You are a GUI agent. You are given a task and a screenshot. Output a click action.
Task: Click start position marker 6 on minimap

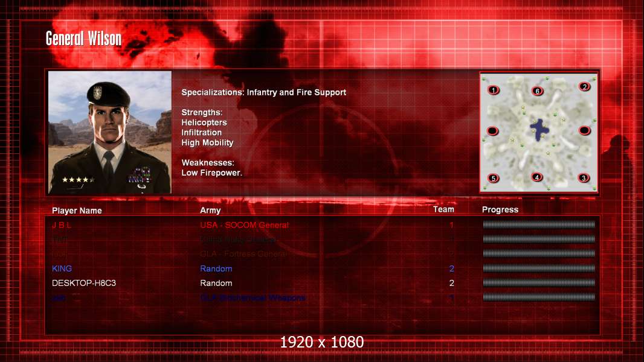(x=537, y=91)
